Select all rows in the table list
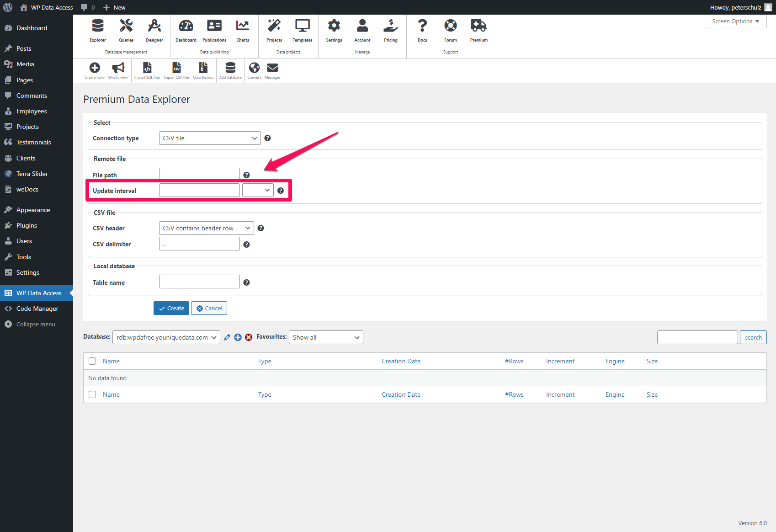This screenshot has width=776, height=532. (92, 361)
